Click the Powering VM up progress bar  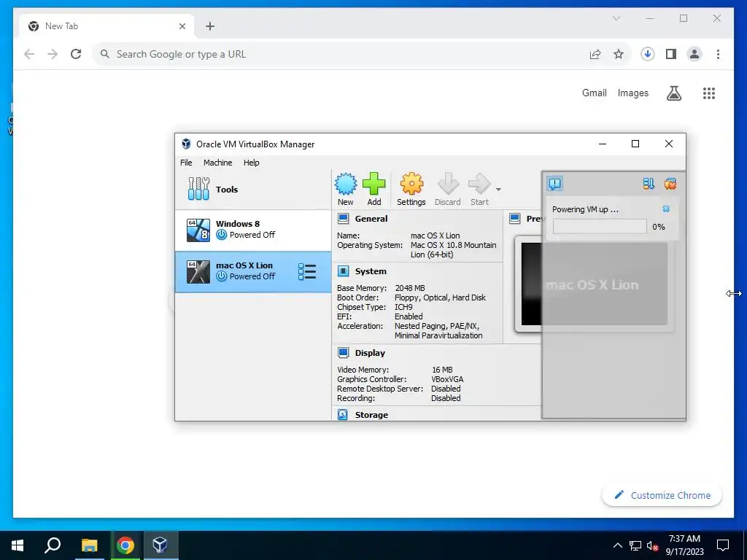pyautogui.click(x=600, y=227)
